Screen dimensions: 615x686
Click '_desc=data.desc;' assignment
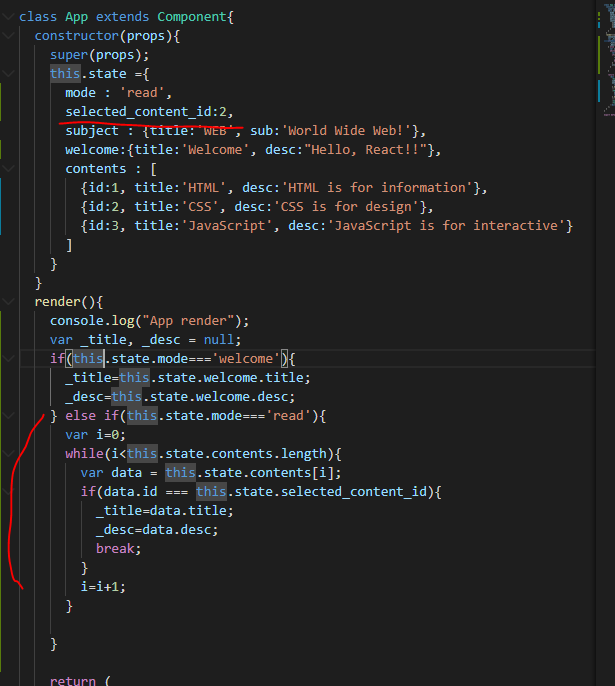(x=157, y=529)
